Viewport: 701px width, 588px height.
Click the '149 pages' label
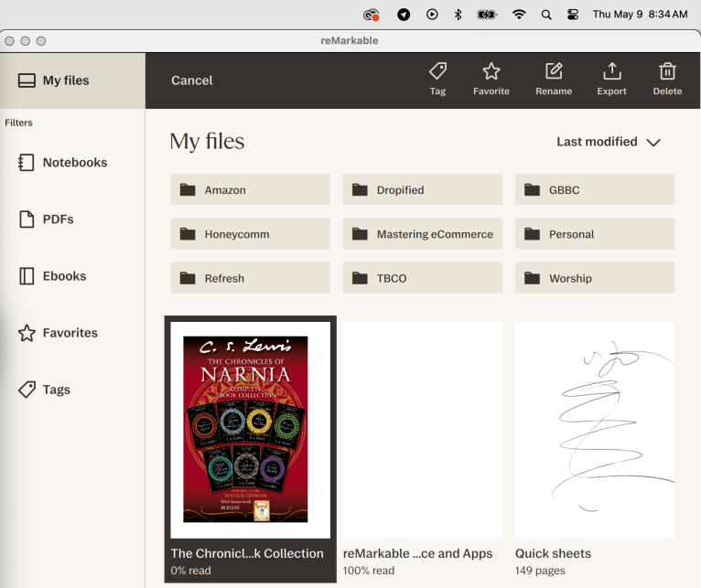(x=540, y=571)
